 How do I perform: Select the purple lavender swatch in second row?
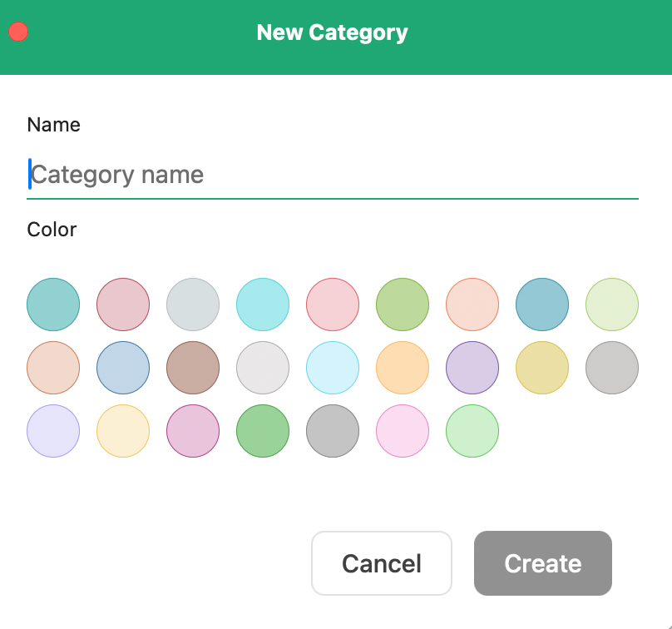(x=472, y=368)
